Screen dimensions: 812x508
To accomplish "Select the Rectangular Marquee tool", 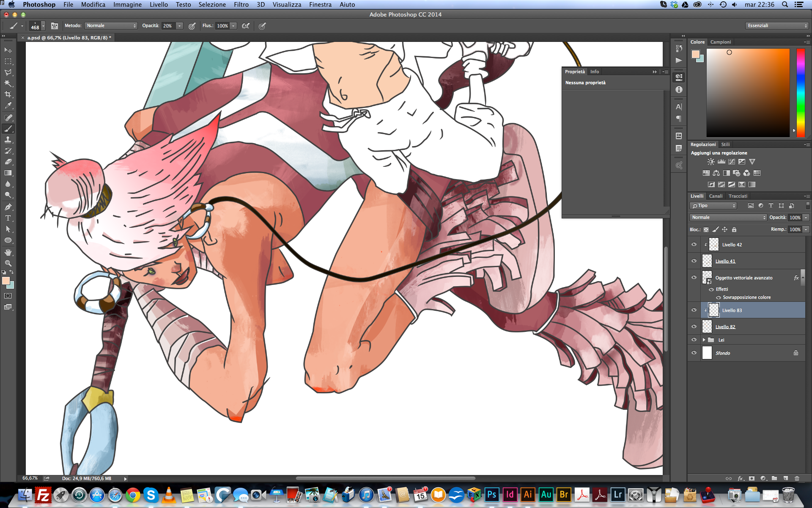I will (x=8, y=61).
